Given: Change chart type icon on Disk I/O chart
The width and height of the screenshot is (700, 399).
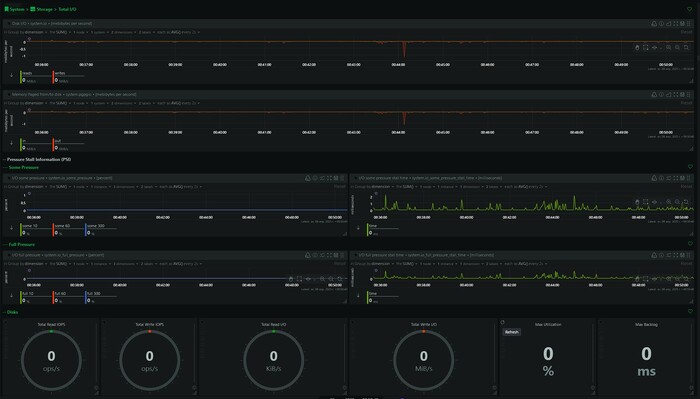Looking at the screenshot, I should click(668, 24).
